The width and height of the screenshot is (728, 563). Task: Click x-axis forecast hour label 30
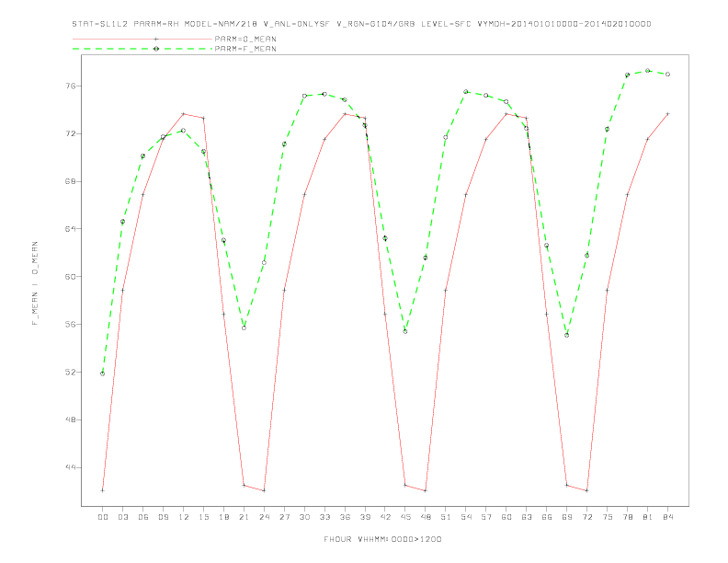[304, 517]
